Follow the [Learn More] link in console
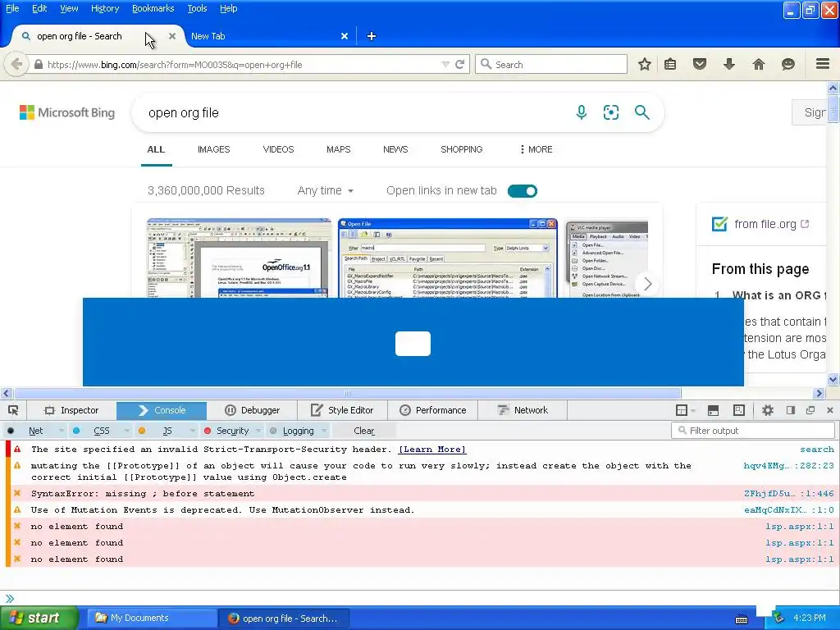The width and height of the screenshot is (840, 630). tap(432, 450)
